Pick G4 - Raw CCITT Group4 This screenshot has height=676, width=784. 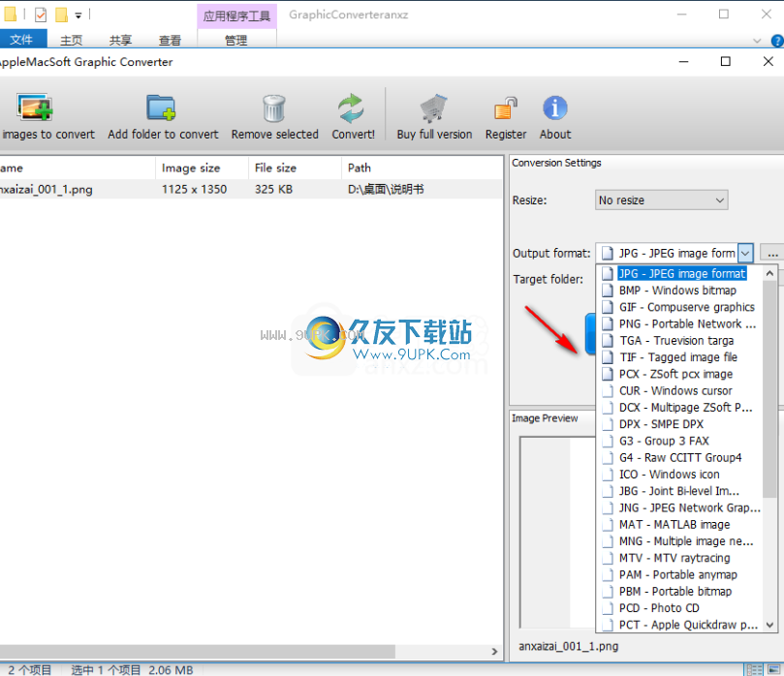point(680,458)
